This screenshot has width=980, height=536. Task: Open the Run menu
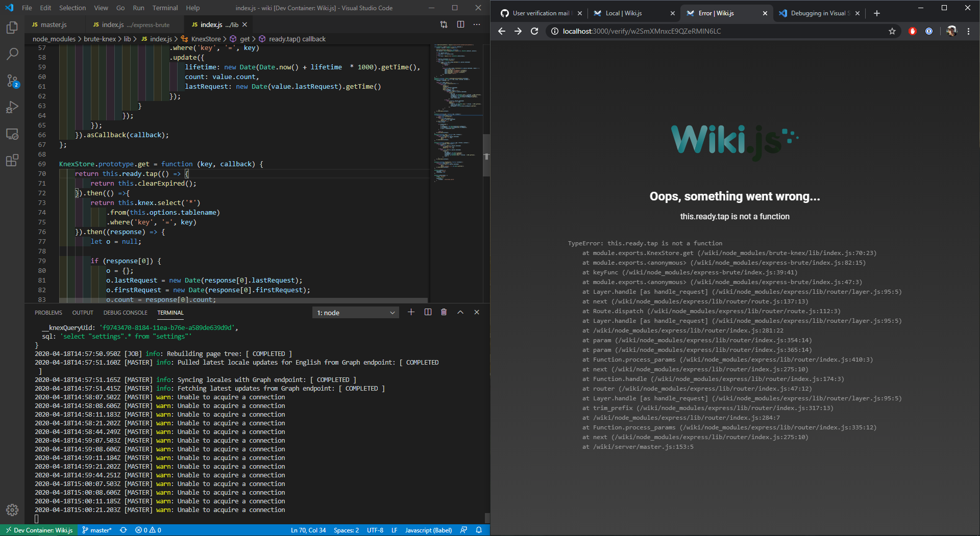click(138, 8)
